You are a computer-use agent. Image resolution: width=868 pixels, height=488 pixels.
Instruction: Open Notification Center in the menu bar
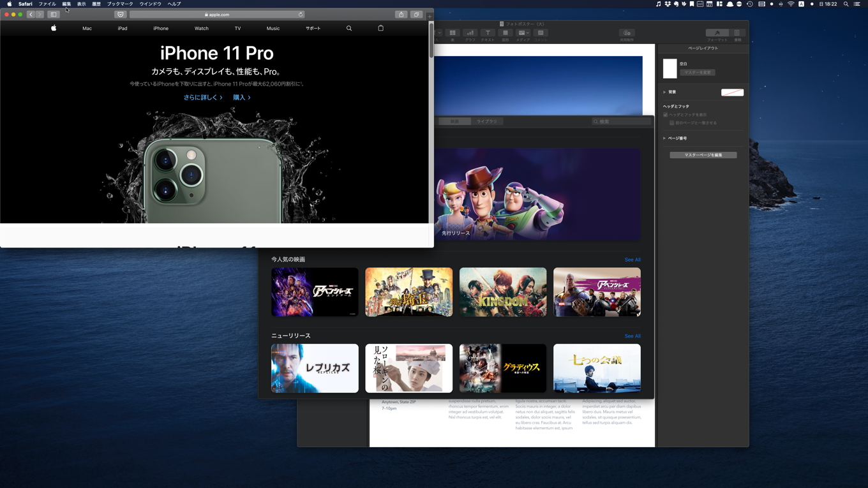coord(857,4)
